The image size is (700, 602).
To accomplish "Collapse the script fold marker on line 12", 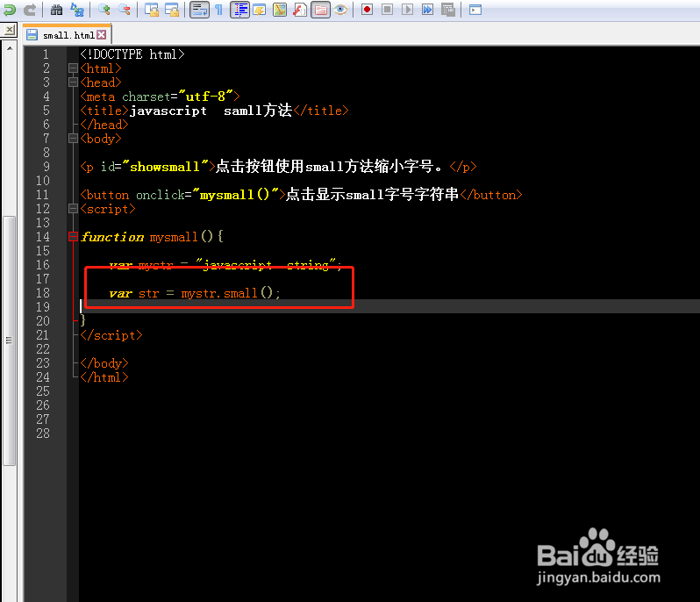I will [x=73, y=209].
